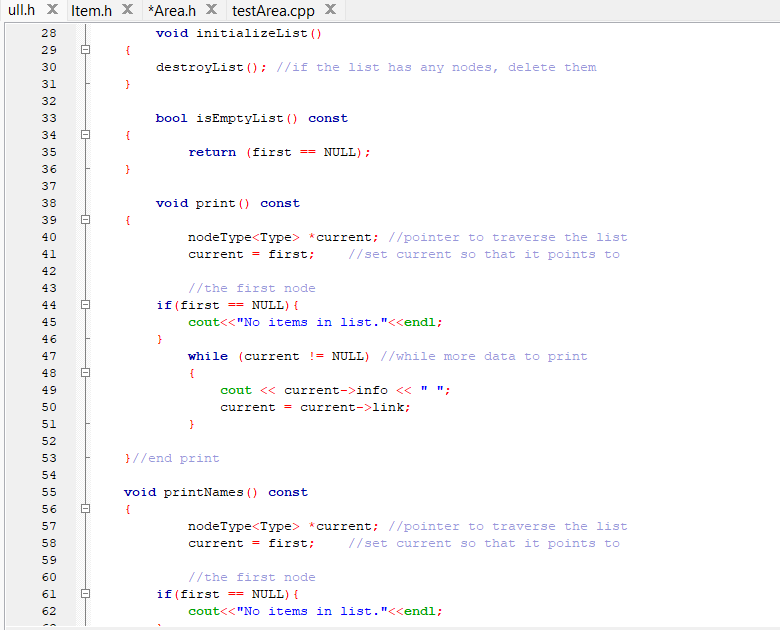Collapse the if block at line 61
The width and height of the screenshot is (780, 630).
click(x=86, y=594)
